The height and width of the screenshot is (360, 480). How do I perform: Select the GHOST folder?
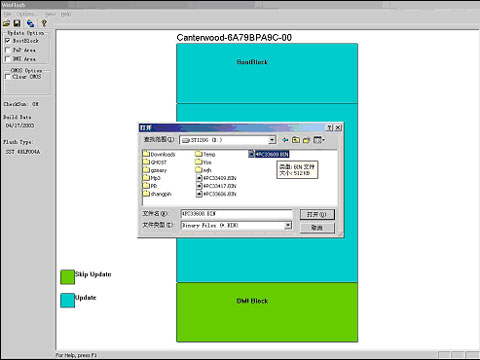click(155, 162)
